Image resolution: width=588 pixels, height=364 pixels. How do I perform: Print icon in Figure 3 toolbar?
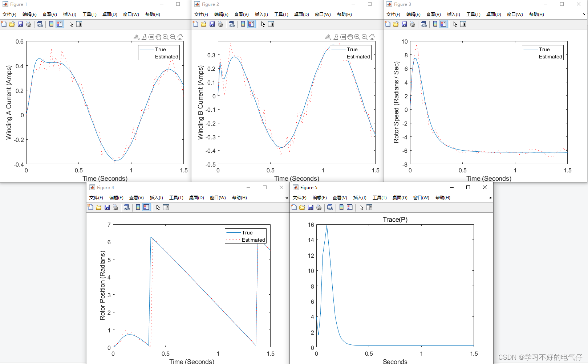413,24
